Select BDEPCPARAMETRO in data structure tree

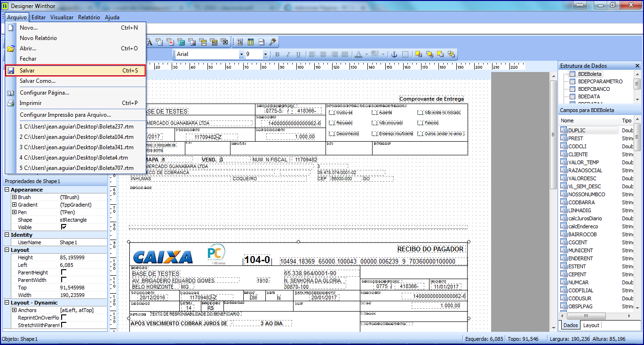point(600,81)
